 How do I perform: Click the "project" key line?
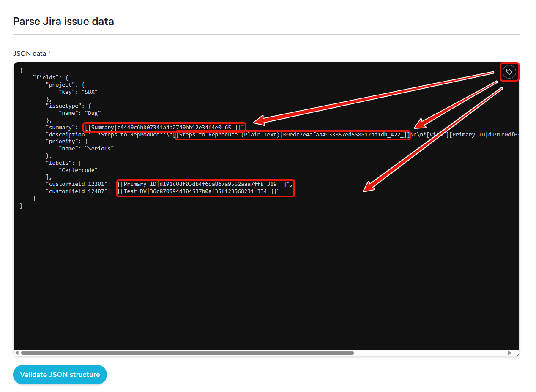pos(66,85)
